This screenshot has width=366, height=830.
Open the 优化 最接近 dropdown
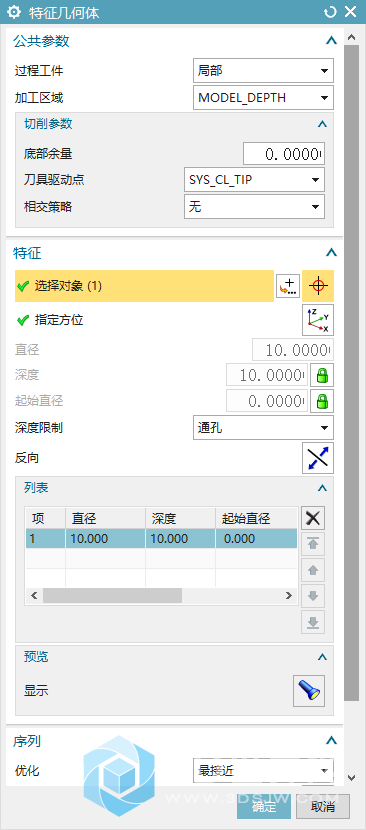pyautogui.click(x=263, y=771)
